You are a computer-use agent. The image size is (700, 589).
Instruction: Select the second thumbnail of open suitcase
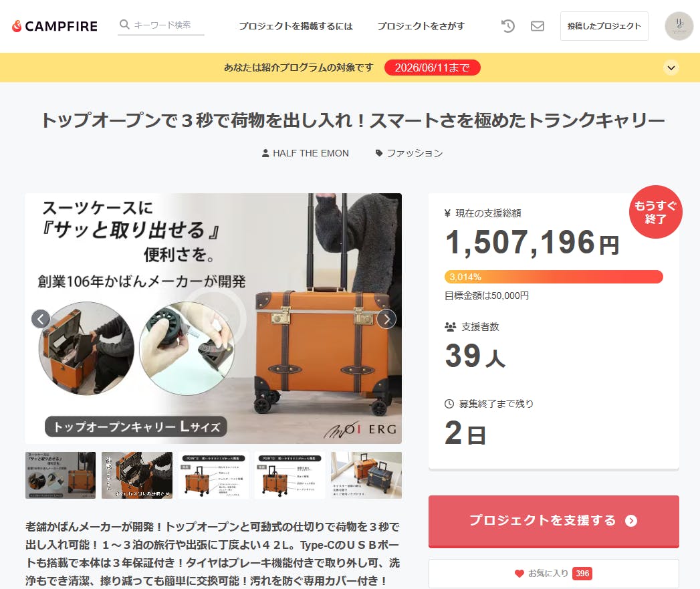137,475
